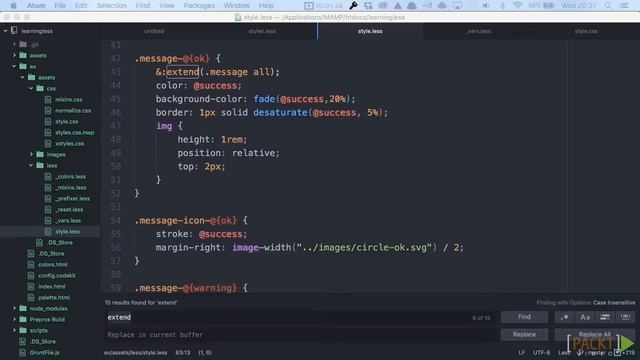Switch to the _vars.less tab

click(478, 31)
